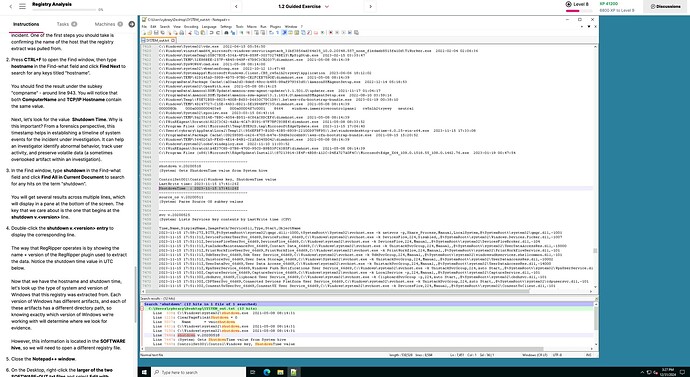Open the View menu
The width and height of the screenshot is (690, 377).
177,27
